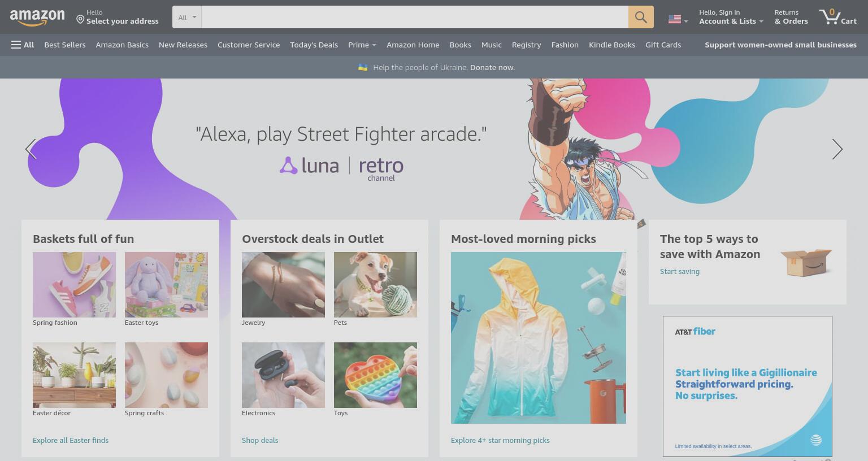Open the Spring fashion sneakers thumbnail
868x461 pixels.
[74, 285]
